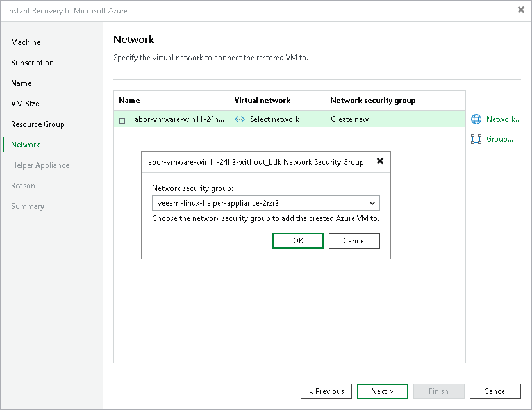Click the Network security group column header

click(373, 101)
